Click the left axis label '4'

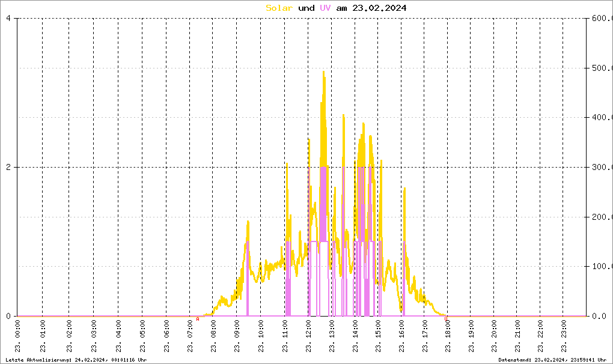(x=8, y=19)
